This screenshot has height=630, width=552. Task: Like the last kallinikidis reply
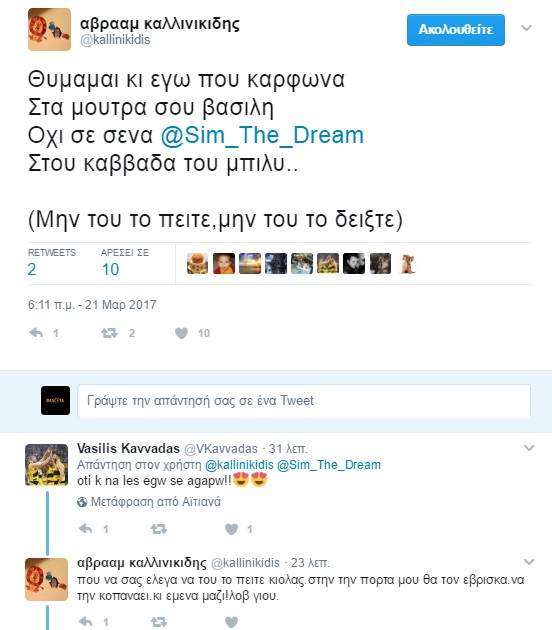(x=231, y=622)
